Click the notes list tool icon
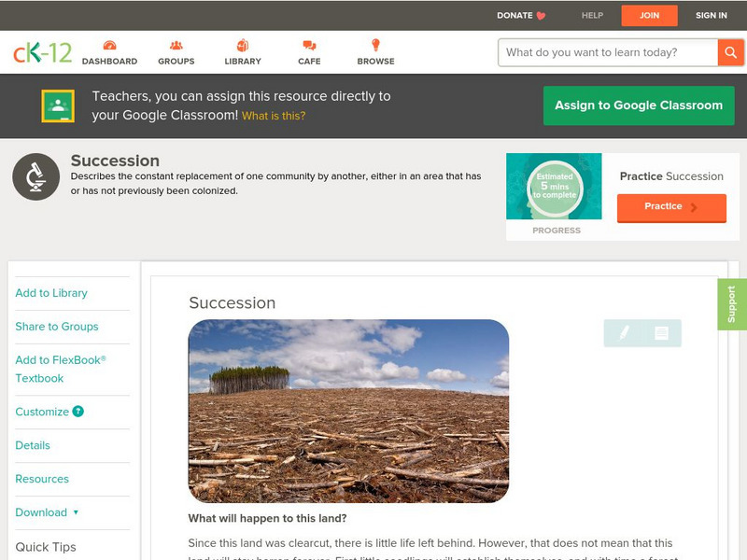747x560 pixels. [661, 333]
